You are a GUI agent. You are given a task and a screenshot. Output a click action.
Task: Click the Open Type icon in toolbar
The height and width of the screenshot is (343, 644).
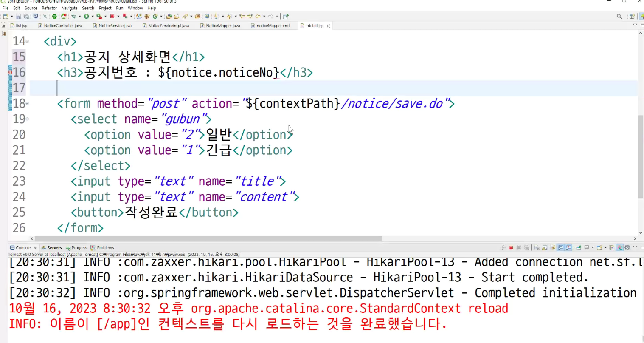[x=169, y=17]
